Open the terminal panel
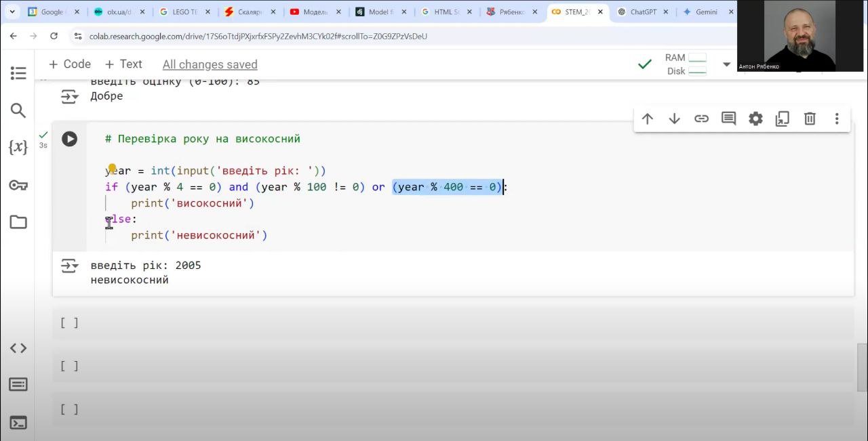Viewport: 868px width, 441px height. tap(18, 423)
